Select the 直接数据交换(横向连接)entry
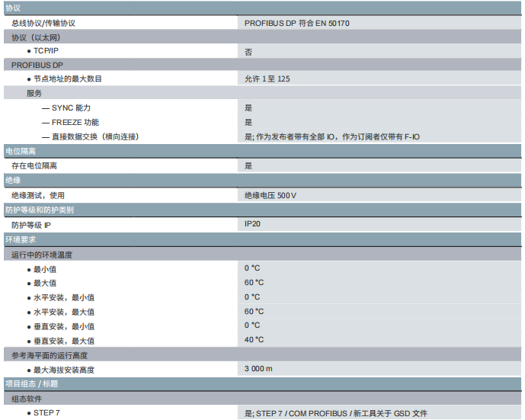Image resolution: width=525 pixels, height=420 pixels. [x=95, y=136]
